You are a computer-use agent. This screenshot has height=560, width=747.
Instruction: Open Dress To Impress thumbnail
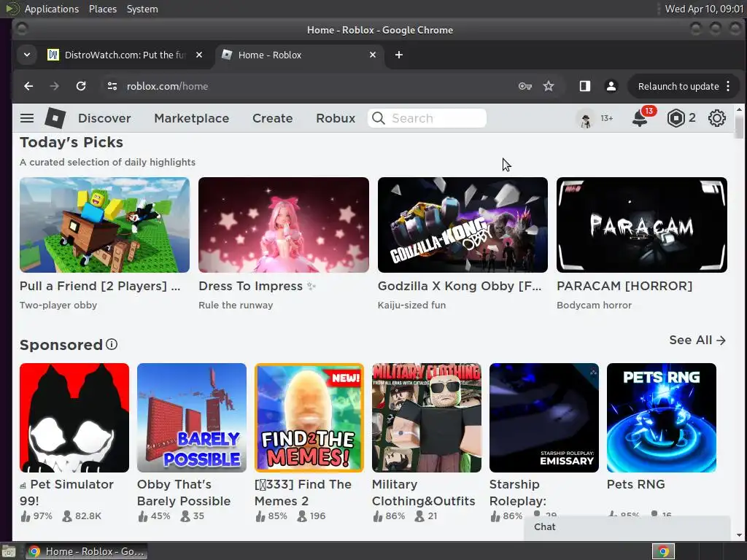(284, 225)
